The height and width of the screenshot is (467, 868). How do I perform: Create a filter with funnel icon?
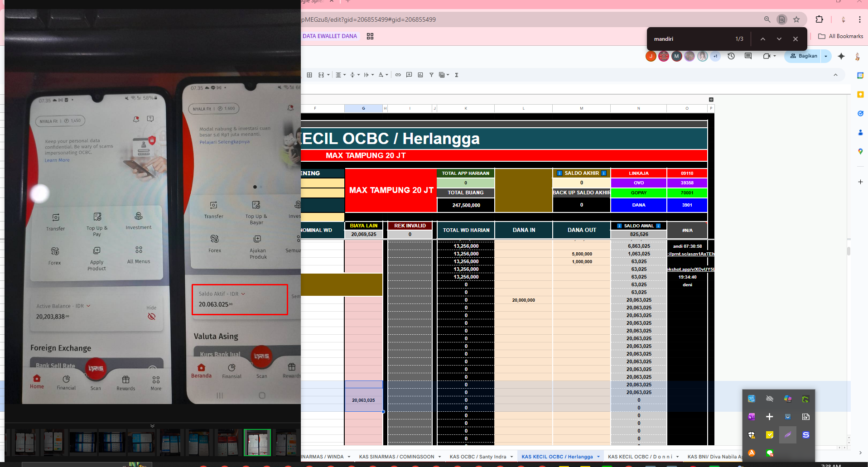pos(431,75)
